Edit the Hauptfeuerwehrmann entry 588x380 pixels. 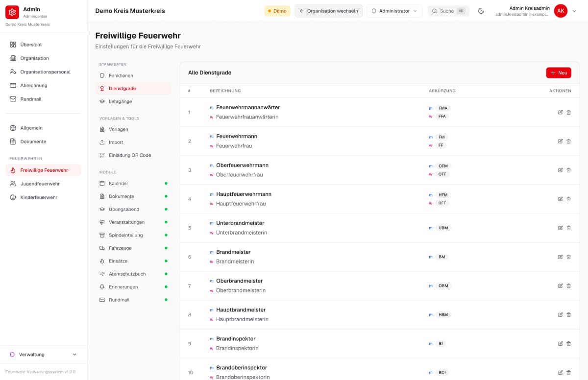[561, 199]
